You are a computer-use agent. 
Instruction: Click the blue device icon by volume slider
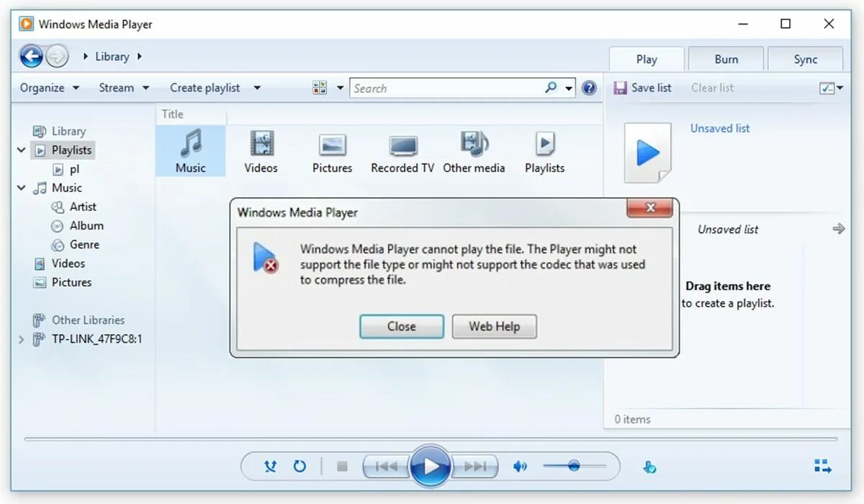point(649,467)
